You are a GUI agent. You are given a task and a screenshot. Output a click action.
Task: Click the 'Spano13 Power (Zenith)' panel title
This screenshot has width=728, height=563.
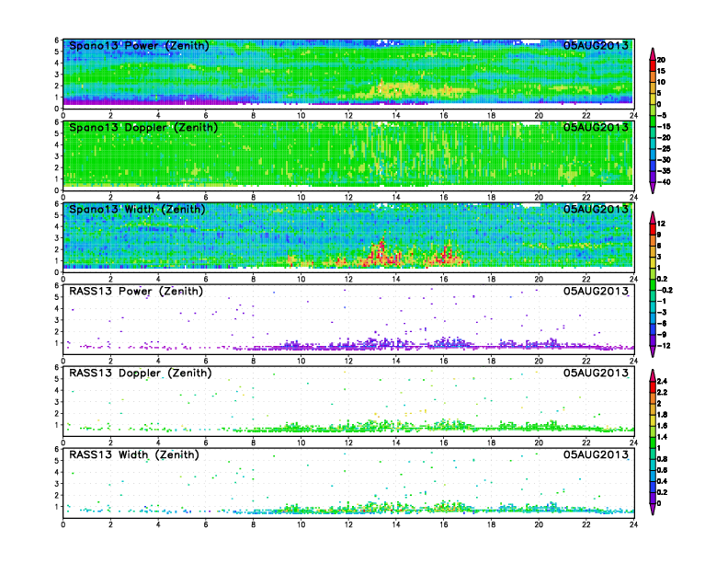point(139,46)
